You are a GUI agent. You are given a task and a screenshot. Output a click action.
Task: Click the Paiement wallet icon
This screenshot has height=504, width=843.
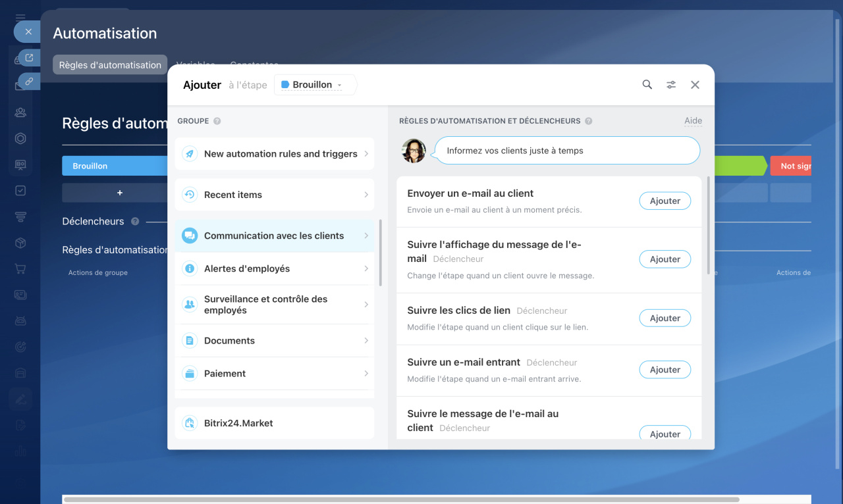(x=190, y=374)
